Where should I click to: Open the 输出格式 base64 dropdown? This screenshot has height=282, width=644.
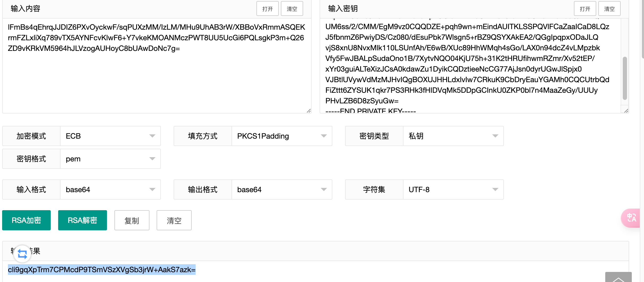[282, 190]
